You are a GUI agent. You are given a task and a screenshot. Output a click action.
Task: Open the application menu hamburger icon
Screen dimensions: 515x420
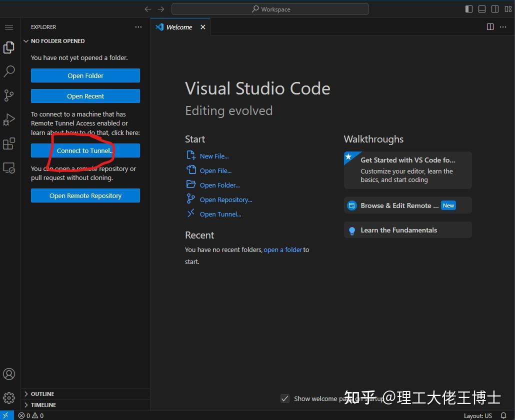click(x=9, y=27)
